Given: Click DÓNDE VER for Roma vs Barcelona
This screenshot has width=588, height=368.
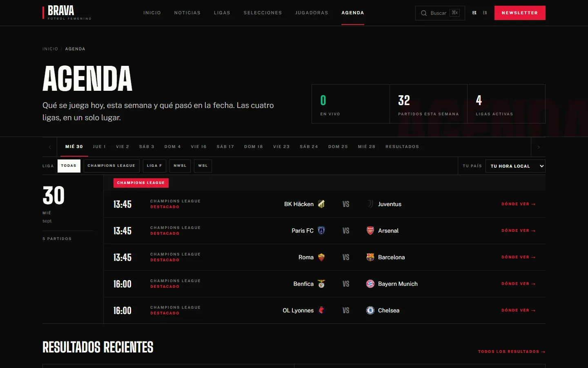Looking at the screenshot, I should click(x=519, y=257).
